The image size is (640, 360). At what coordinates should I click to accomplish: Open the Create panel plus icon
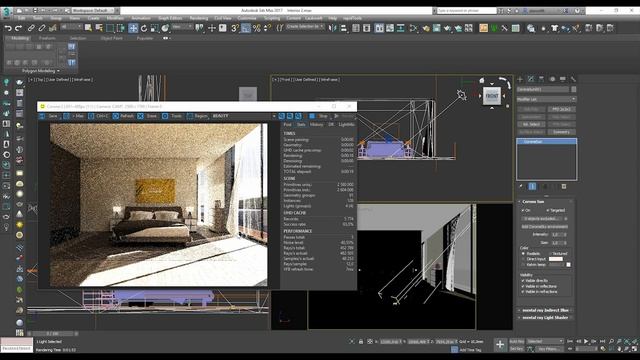[x=520, y=79]
